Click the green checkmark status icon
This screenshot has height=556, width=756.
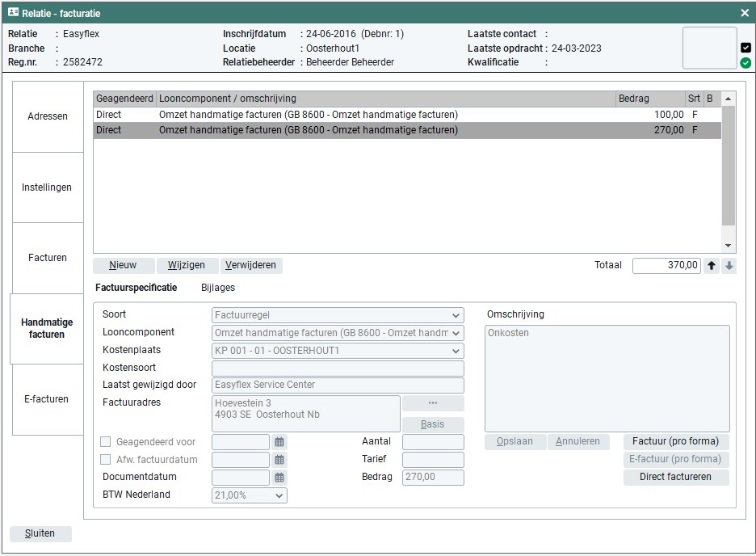(745, 62)
